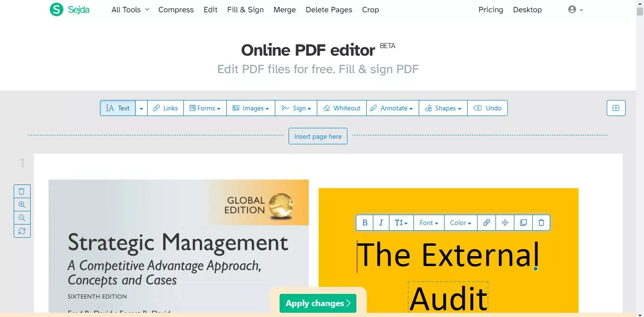The width and height of the screenshot is (644, 317).
Task: Open the page grid view icon top right
Action: point(616,108)
